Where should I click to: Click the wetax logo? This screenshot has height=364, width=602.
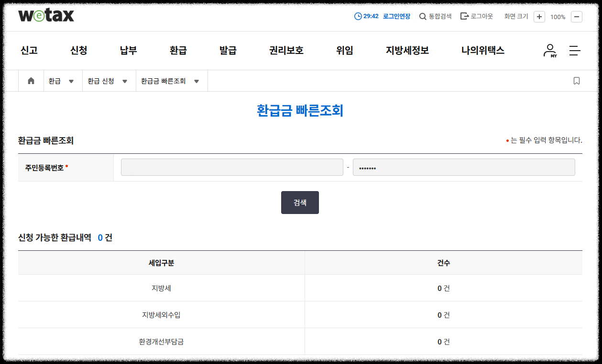[46, 15]
